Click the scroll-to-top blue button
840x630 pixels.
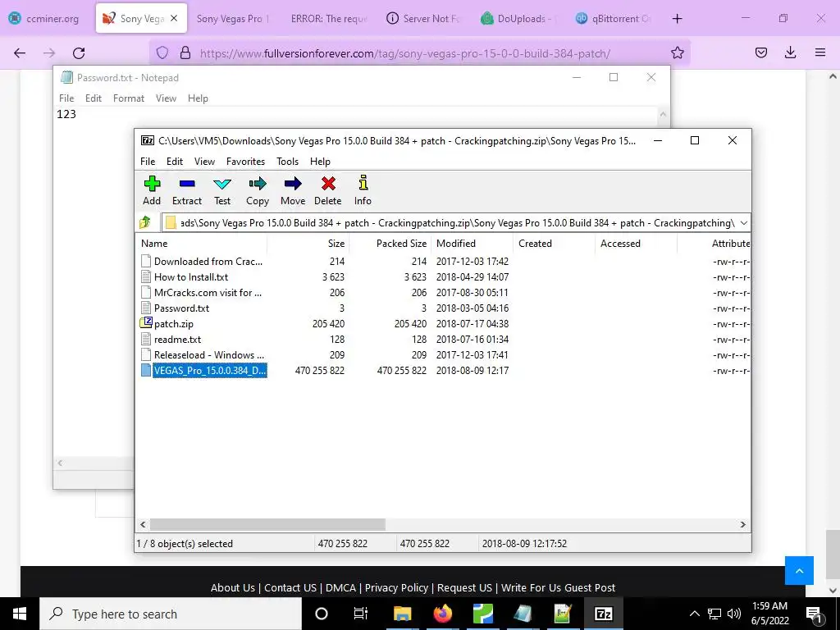[x=799, y=571]
